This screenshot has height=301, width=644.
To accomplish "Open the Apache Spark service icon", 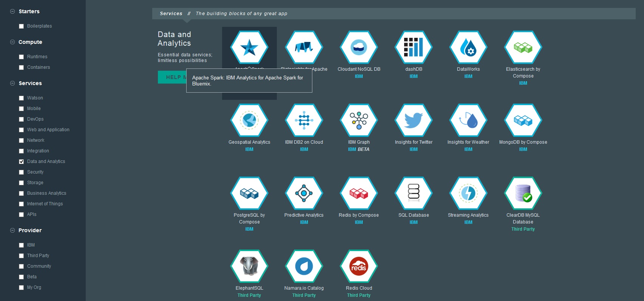I will click(x=249, y=48).
